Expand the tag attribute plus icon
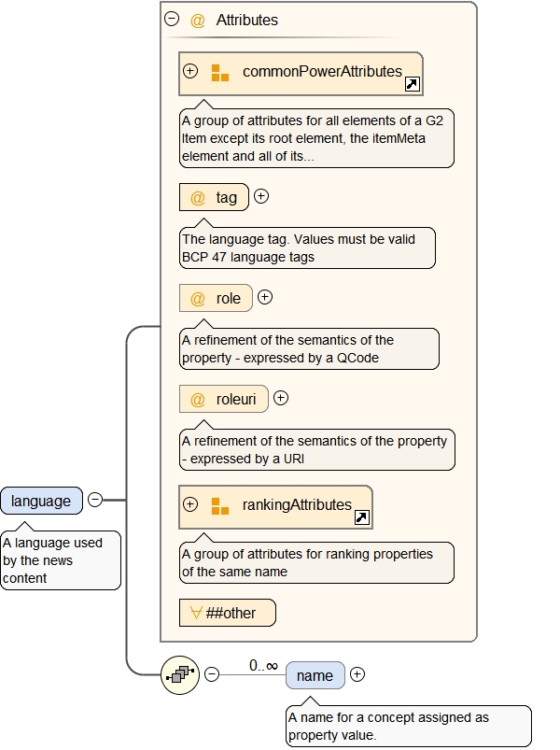 pyautogui.click(x=261, y=197)
